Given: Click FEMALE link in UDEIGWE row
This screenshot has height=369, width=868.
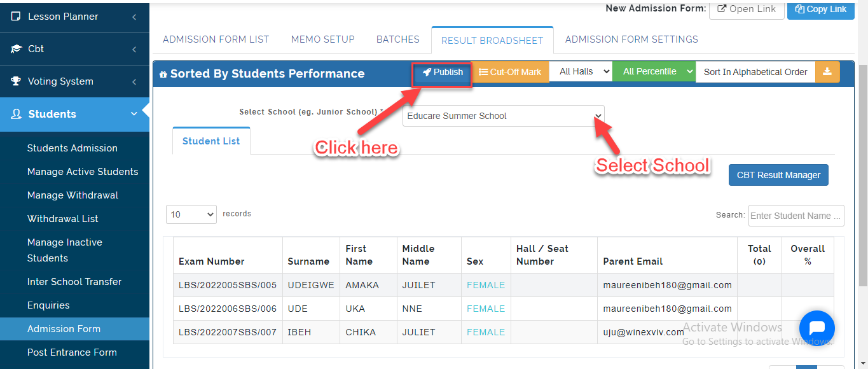Looking at the screenshot, I should pyautogui.click(x=486, y=285).
